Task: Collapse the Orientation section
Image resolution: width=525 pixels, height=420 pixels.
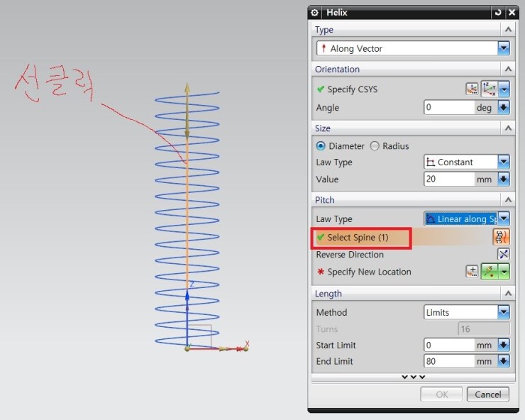Action: click(x=507, y=70)
